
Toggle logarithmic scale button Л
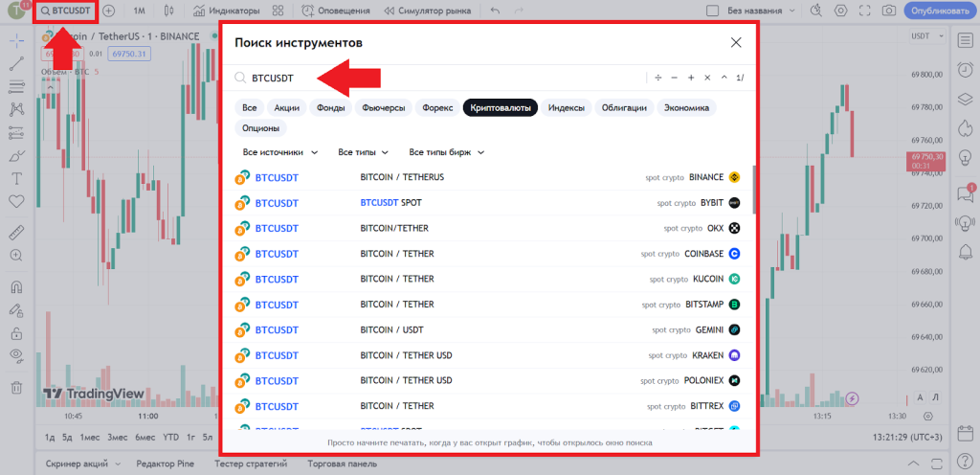coord(936,396)
